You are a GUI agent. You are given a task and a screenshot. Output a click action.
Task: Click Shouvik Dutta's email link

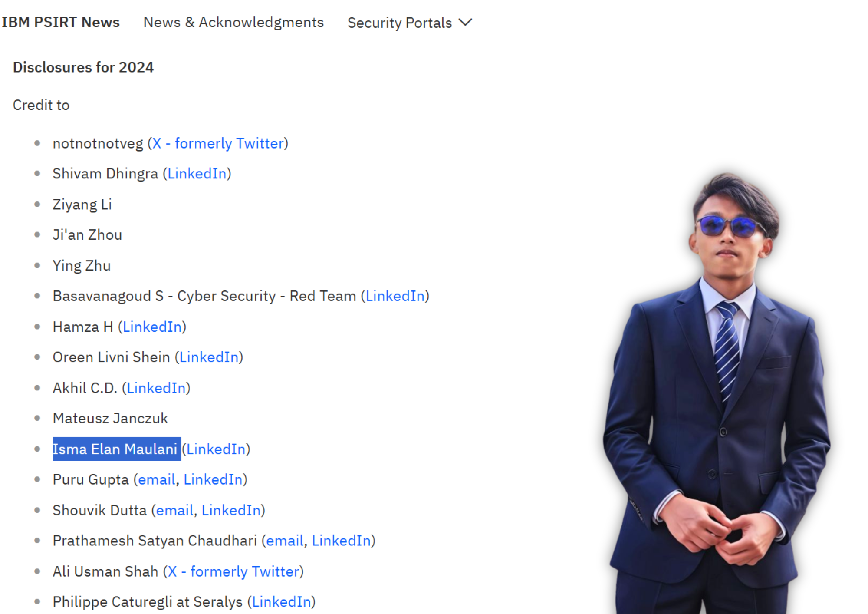point(175,511)
